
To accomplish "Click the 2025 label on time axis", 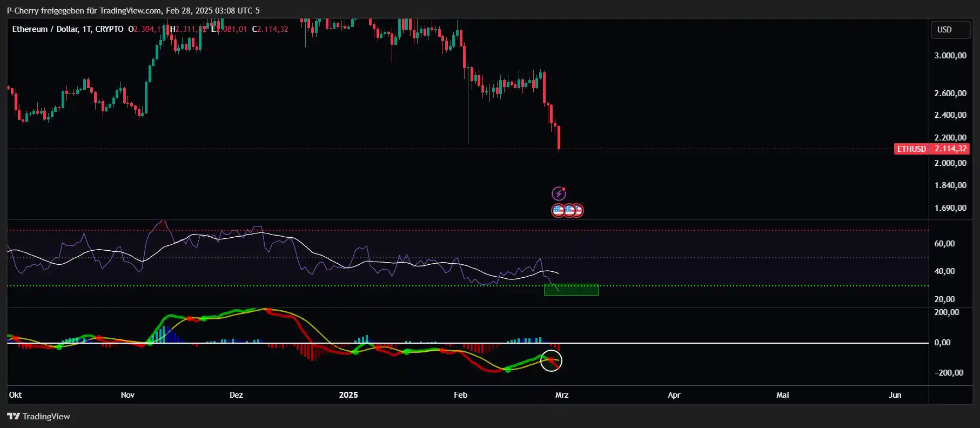I will point(348,395).
